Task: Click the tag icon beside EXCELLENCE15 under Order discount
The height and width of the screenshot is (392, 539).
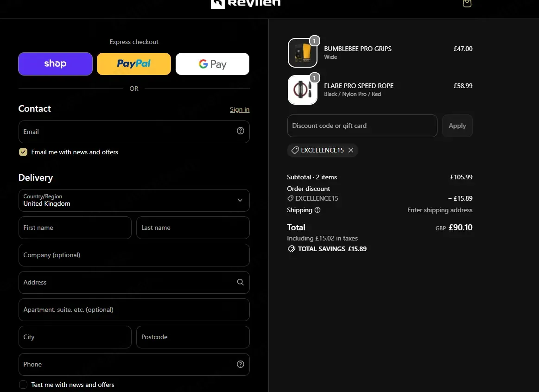Action: (x=291, y=198)
